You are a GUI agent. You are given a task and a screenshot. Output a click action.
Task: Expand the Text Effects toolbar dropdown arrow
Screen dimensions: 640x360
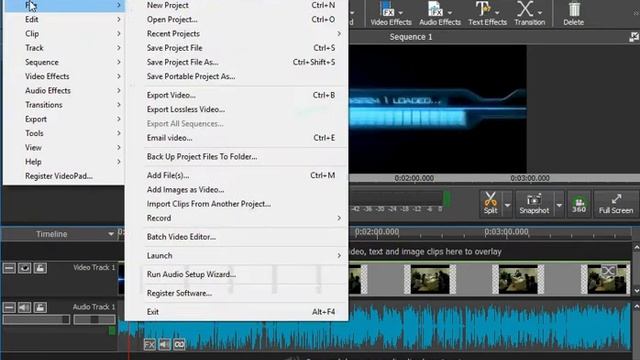pyautogui.click(x=497, y=12)
